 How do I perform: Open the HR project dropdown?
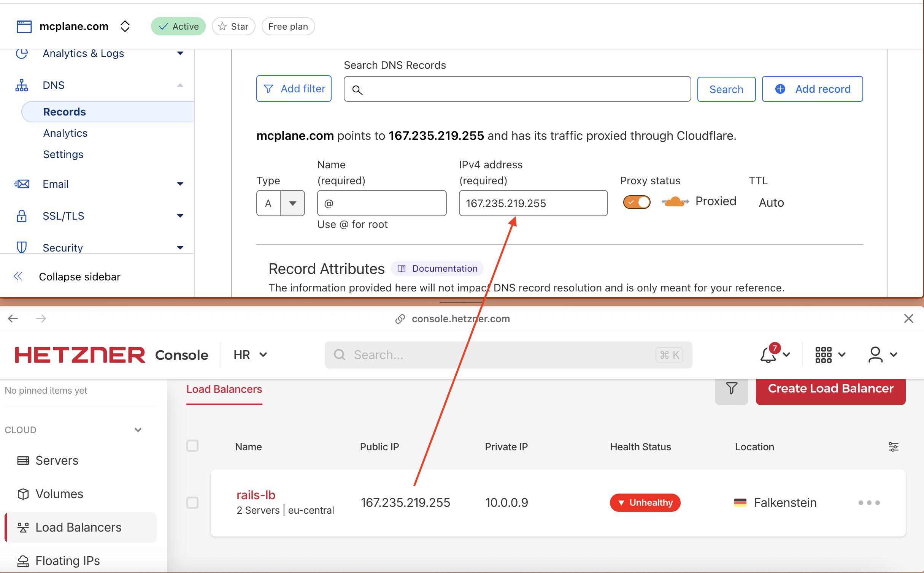pos(250,355)
